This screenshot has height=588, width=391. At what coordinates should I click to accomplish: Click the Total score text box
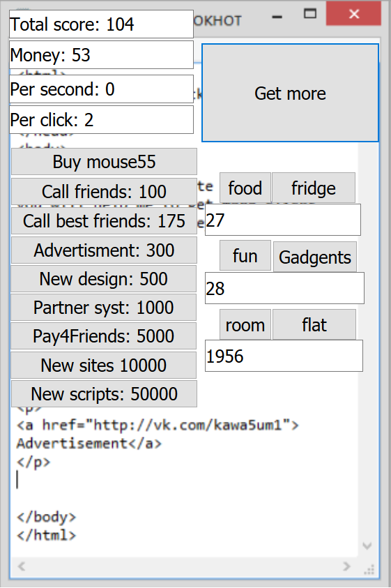pos(101,24)
